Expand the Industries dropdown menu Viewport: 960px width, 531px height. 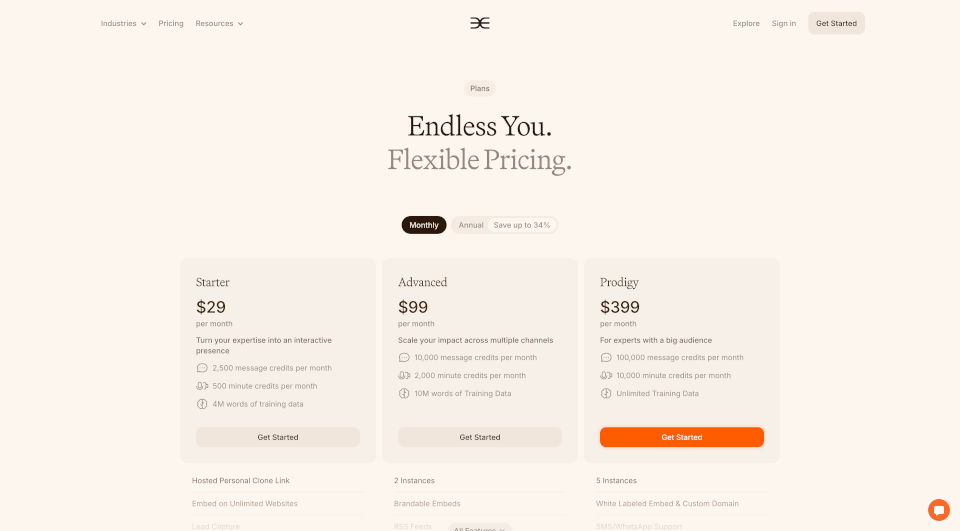(x=123, y=23)
